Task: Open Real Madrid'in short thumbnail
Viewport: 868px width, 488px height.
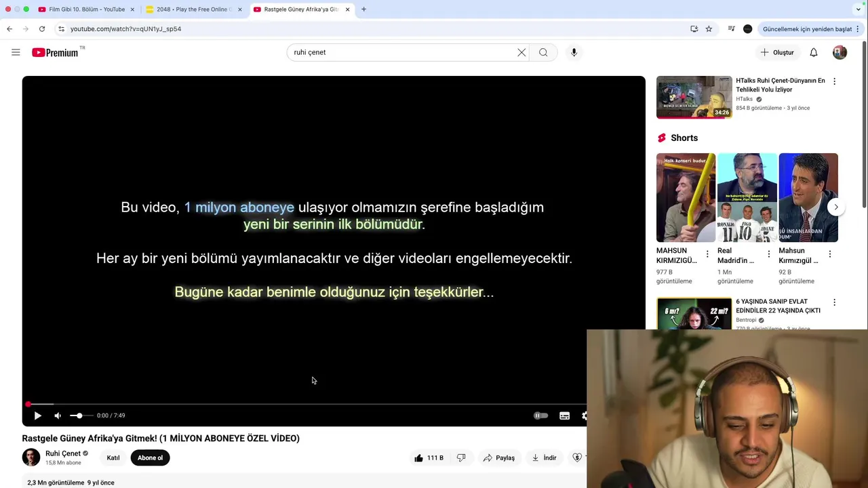Action: (x=747, y=197)
